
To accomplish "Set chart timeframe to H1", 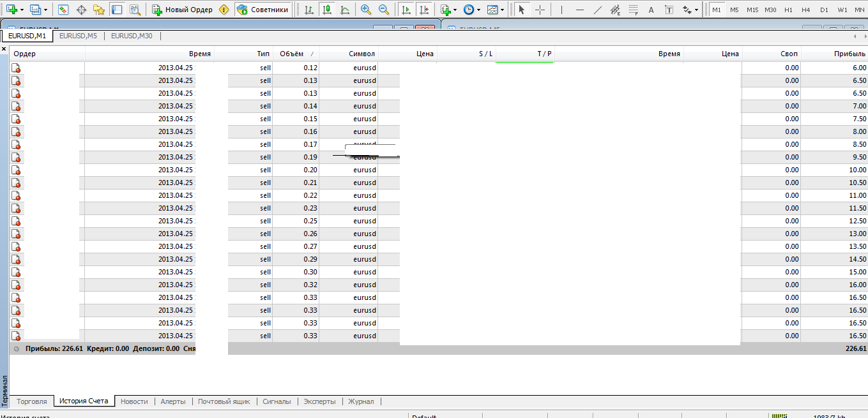I will [x=788, y=10].
